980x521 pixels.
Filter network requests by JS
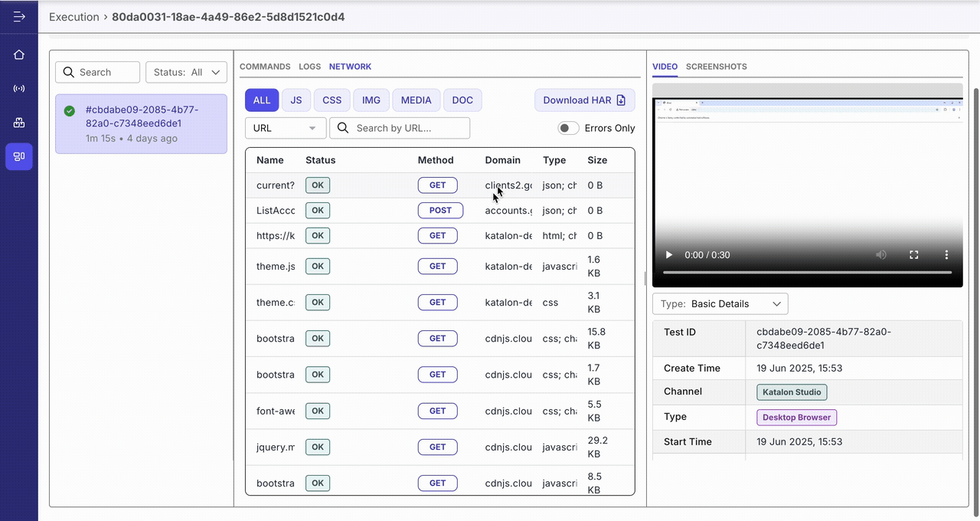click(296, 100)
